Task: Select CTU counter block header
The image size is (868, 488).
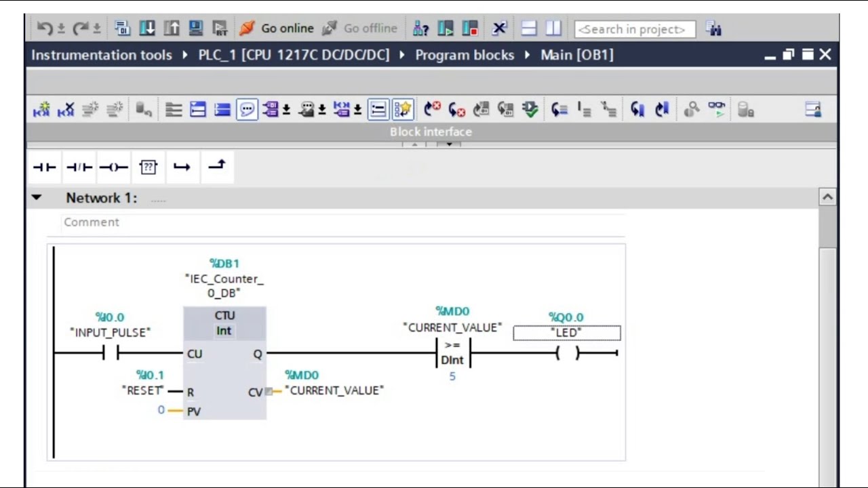Action: pos(224,323)
